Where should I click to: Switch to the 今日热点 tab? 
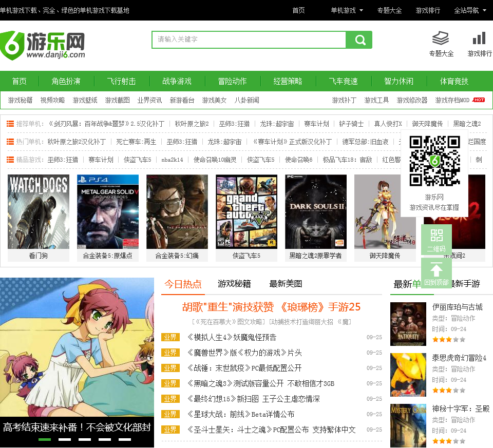[x=183, y=284]
